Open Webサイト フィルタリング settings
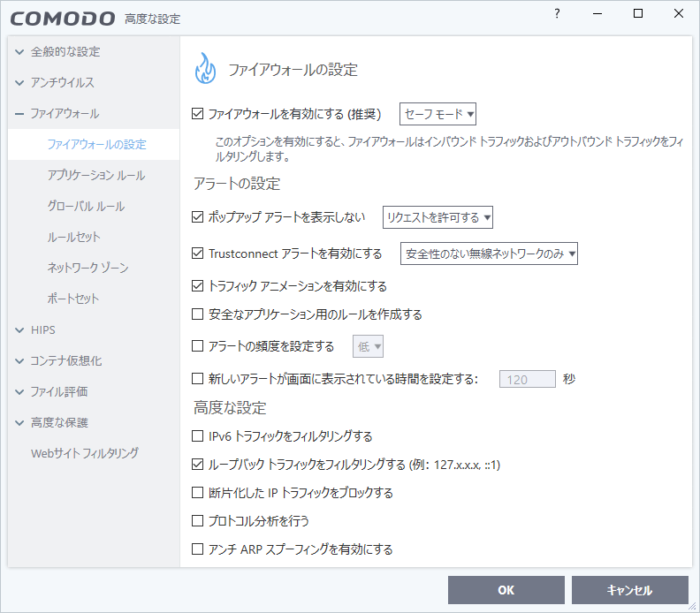This screenshot has height=613, width=700. pyautogui.click(x=85, y=454)
